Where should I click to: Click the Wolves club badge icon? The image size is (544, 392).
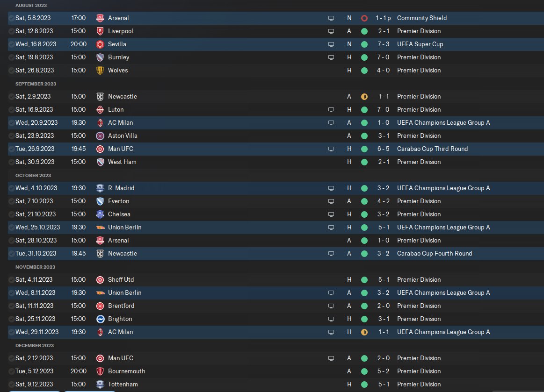point(100,71)
